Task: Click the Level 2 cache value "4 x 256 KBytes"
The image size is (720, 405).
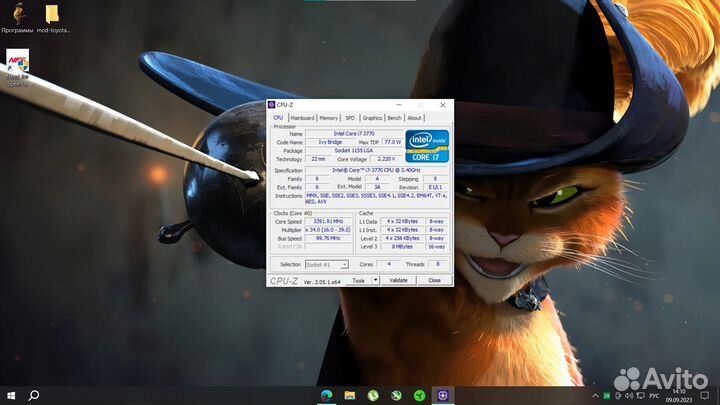Action: [x=402, y=238]
